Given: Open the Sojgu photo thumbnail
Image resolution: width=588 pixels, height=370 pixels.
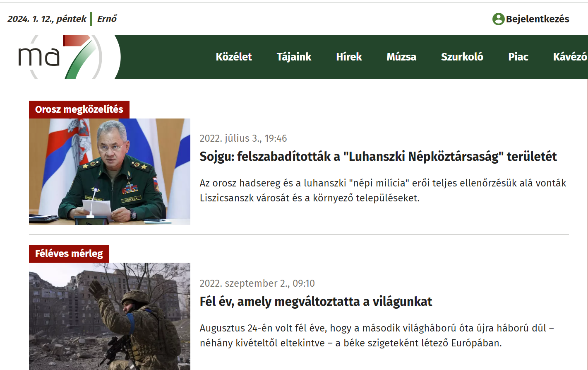Looking at the screenshot, I should 110,172.
